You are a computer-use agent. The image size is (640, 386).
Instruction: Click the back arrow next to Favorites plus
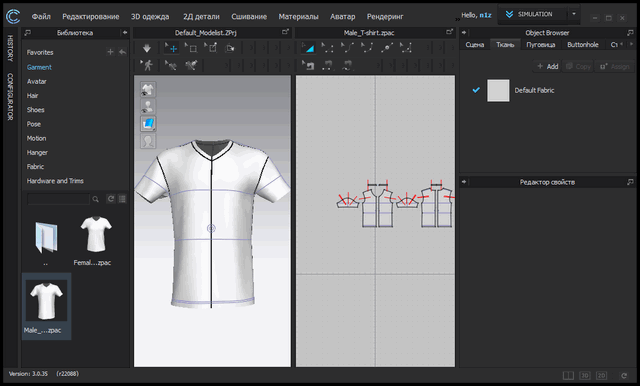click(122, 52)
